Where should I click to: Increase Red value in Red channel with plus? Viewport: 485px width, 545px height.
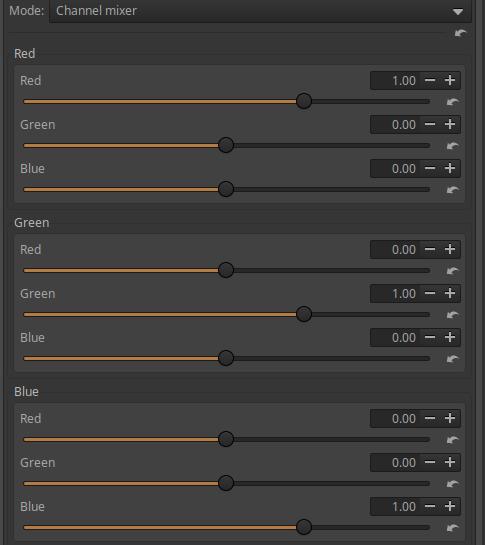(x=450, y=80)
